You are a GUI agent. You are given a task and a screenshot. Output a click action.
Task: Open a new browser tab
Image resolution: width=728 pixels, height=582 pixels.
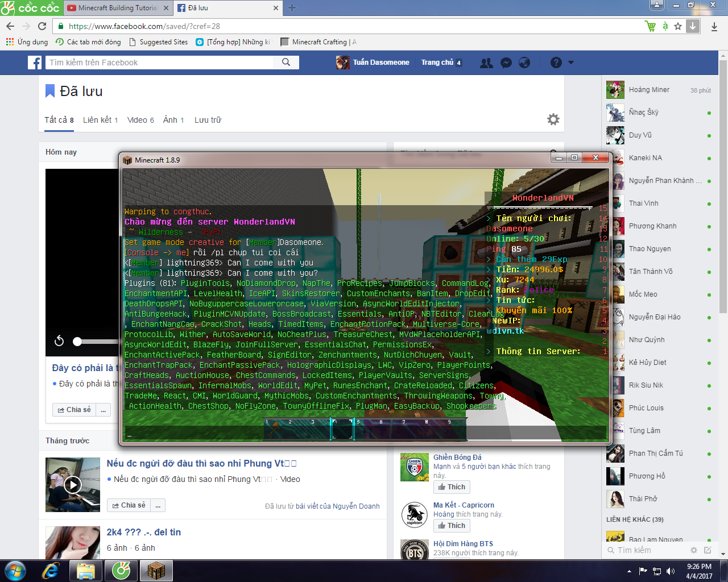click(292, 8)
